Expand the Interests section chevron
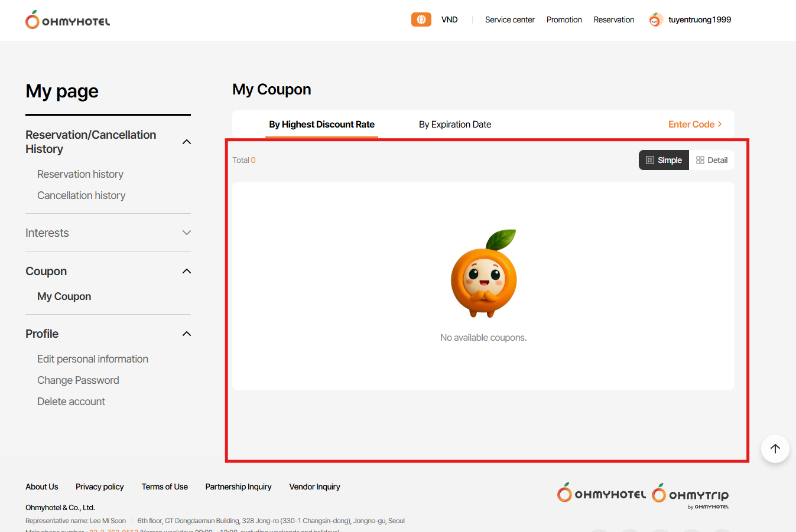This screenshot has width=796, height=532. [x=187, y=233]
